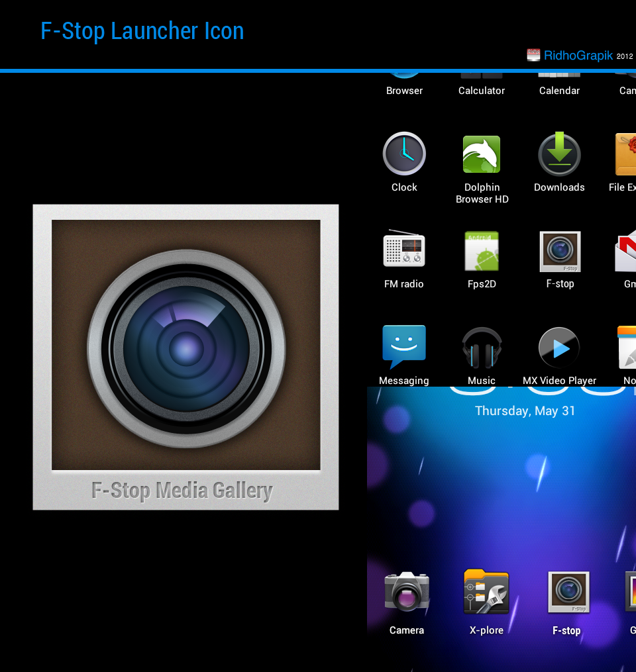Open the Messaging app icon
Image resolution: width=636 pixels, height=672 pixels.
(404, 346)
